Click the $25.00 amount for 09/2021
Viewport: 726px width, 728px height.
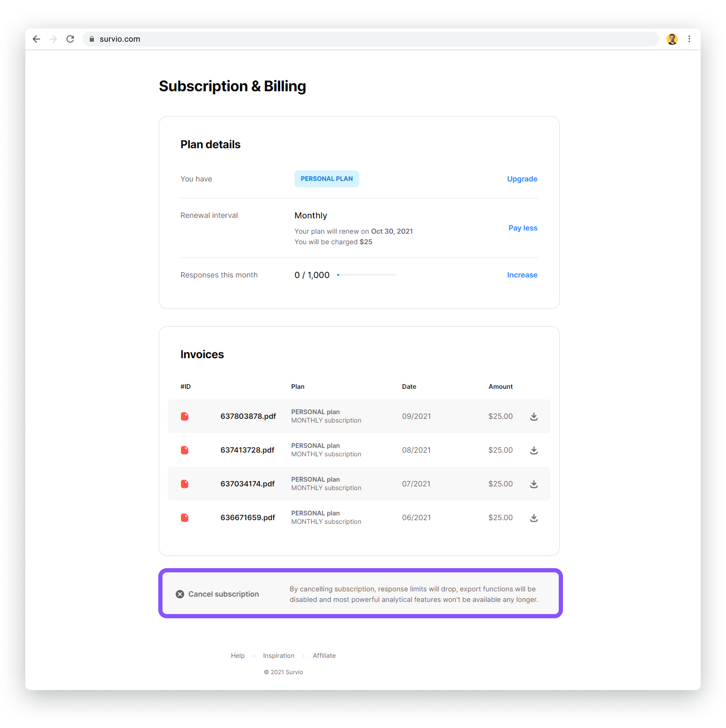[501, 416]
